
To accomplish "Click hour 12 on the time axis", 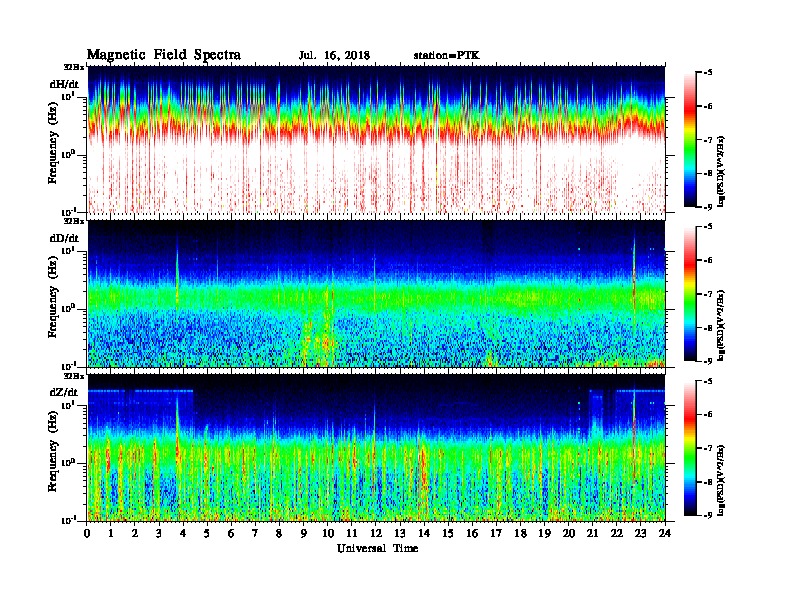I will click(376, 533).
